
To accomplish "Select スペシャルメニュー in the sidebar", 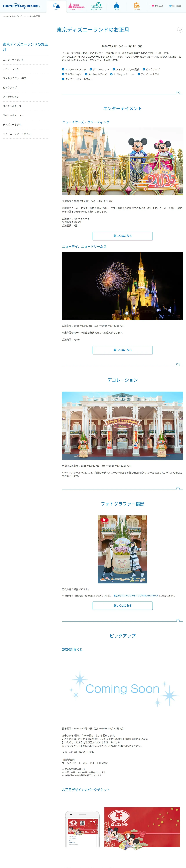I will pyautogui.click(x=25, y=115).
